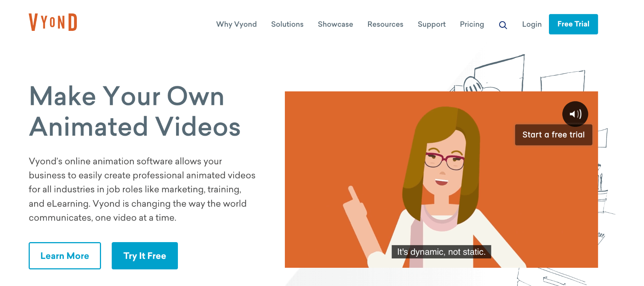Image resolution: width=644 pixels, height=286 pixels.
Task: Open the Solutions menu
Action: click(x=287, y=24)
